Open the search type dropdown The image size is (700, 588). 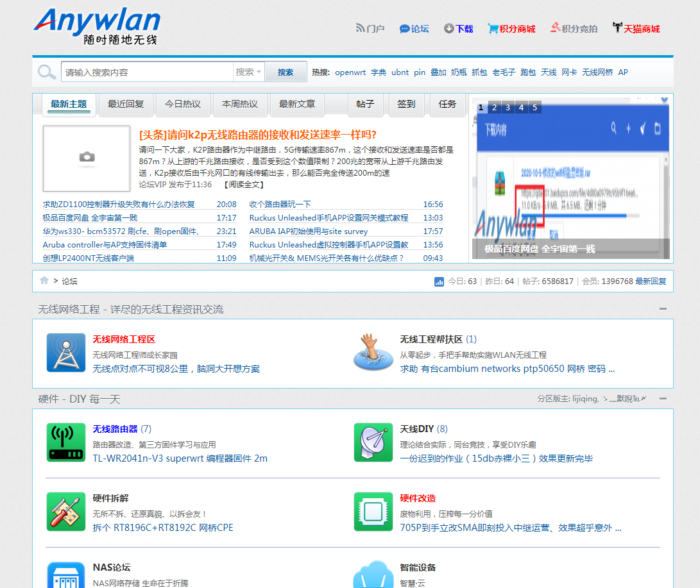[x=248, y=72]
